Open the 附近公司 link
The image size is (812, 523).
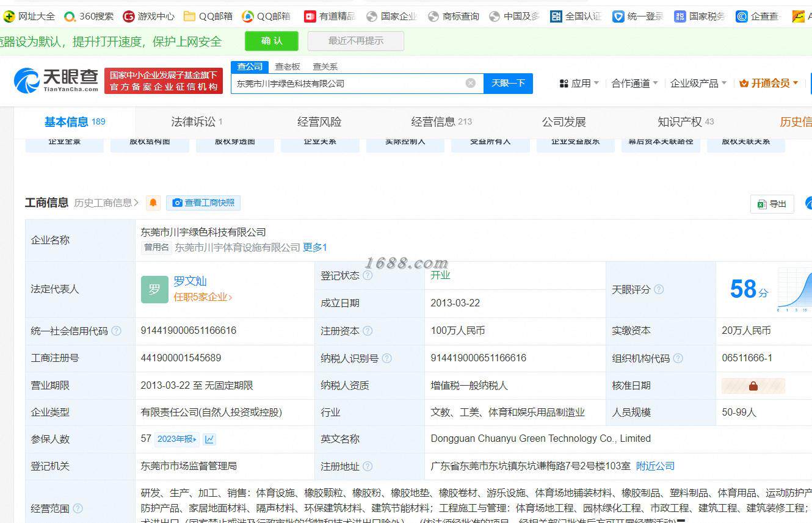click(655, 466)
